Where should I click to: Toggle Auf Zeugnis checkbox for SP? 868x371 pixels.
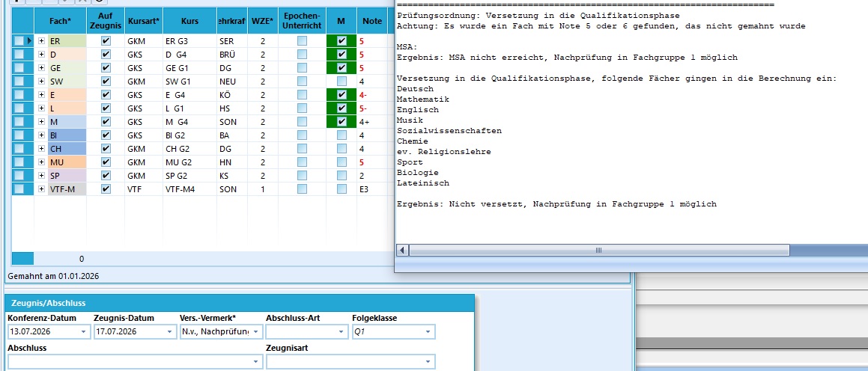[x=106, y=175]
